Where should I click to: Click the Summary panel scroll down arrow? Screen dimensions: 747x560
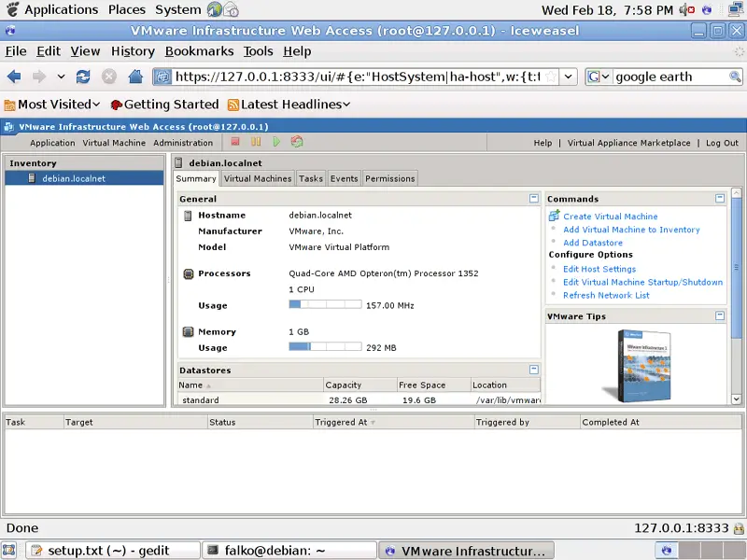[x=736, y=399]
